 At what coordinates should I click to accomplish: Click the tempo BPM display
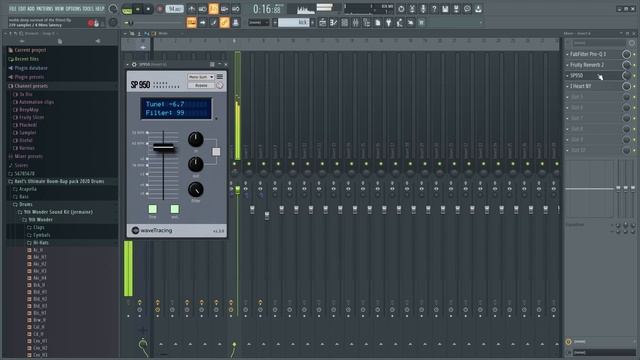click(174, 9)
